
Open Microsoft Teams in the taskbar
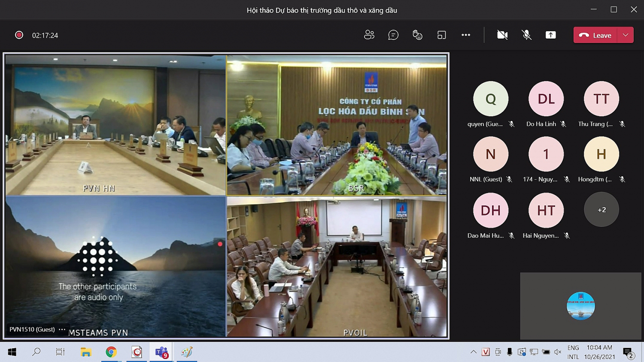[x=162, y=352]
